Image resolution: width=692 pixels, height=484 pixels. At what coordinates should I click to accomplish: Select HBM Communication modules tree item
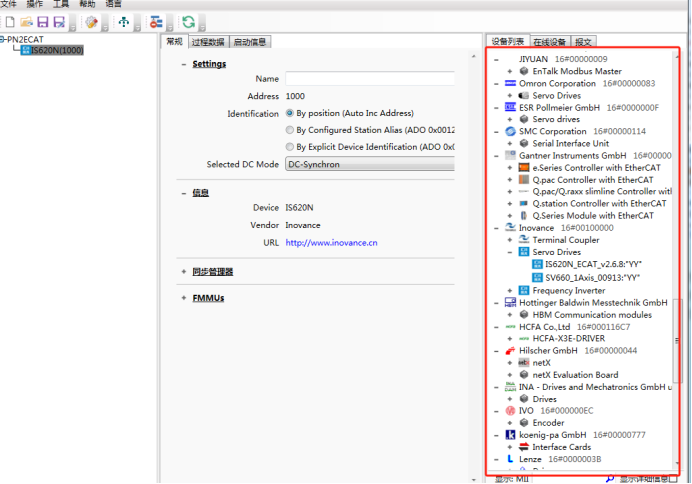pyautogui.click(x=592, y=315)
